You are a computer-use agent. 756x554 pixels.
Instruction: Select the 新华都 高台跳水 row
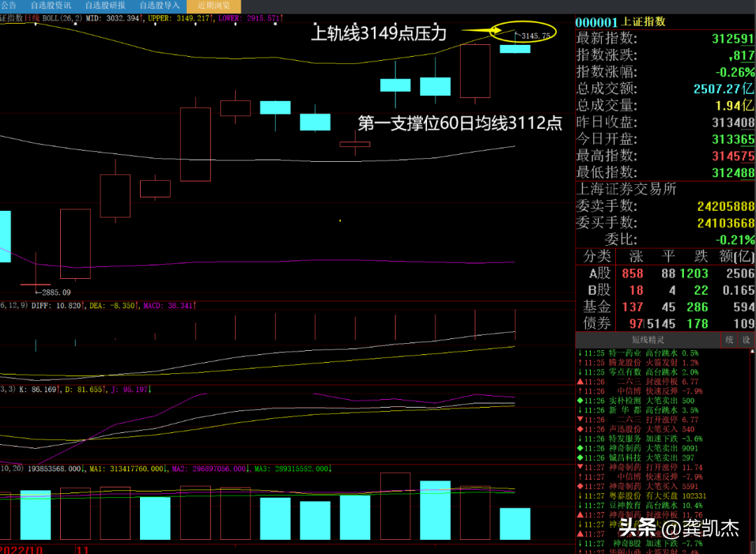click(662, 410)
